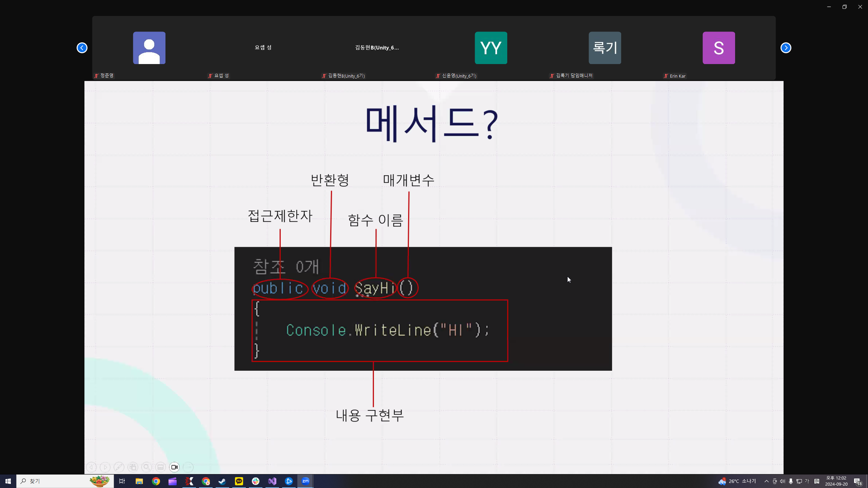This screenshot has height=488, width=868.
Task: Expand hidden system tray icons chevron
Action: click(766, 481)
